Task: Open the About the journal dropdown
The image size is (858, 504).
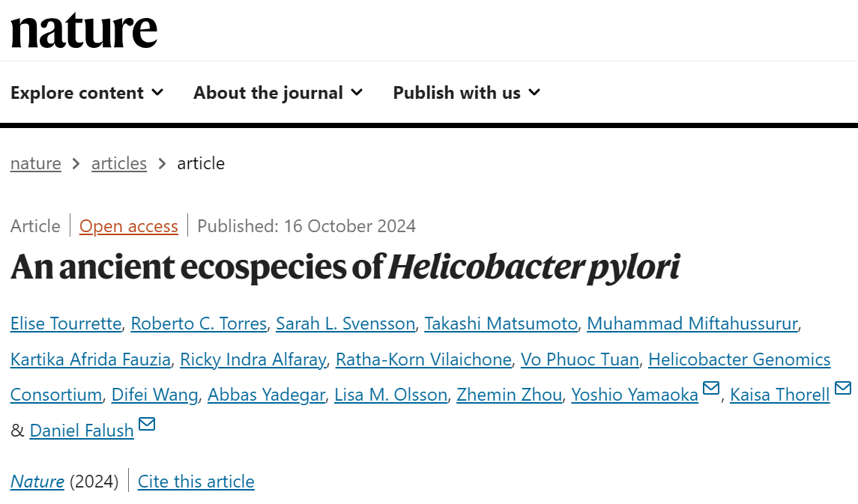Action: [278, 93]
